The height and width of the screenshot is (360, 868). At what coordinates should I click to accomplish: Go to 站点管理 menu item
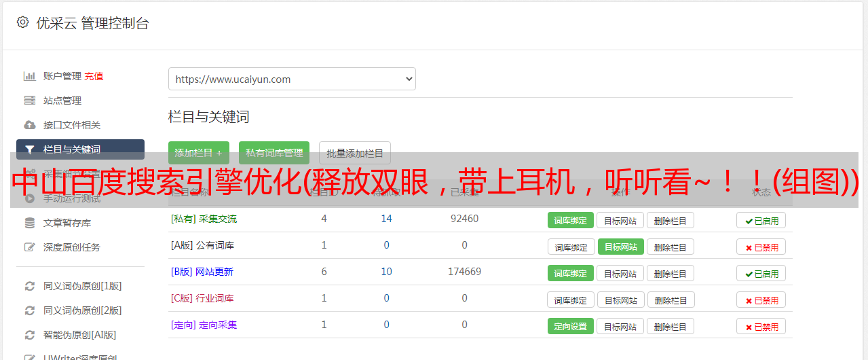point(62,101)
